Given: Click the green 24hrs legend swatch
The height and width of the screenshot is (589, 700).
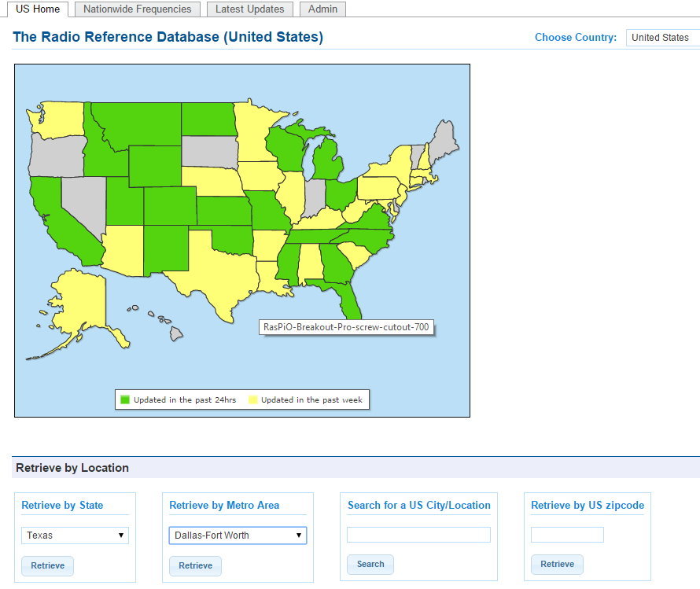Looking at the screenshot, I should (x=124, y=399).
